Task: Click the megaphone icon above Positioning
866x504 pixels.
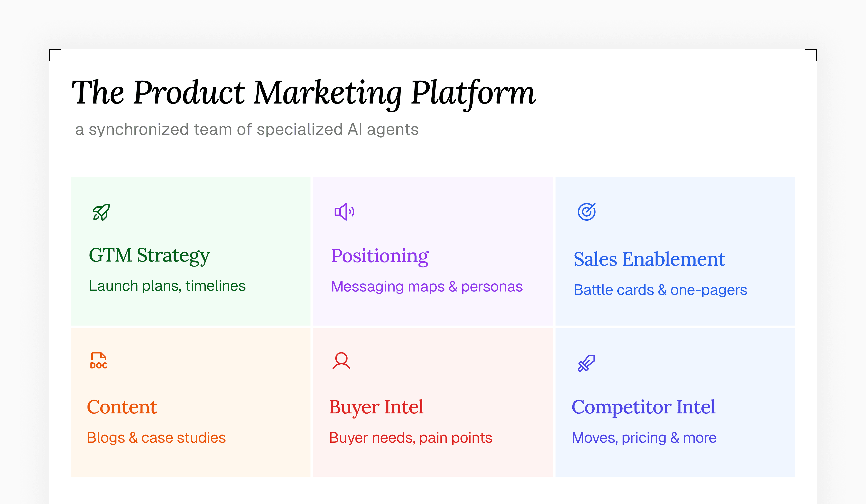Action: click(x=344, y=212)
